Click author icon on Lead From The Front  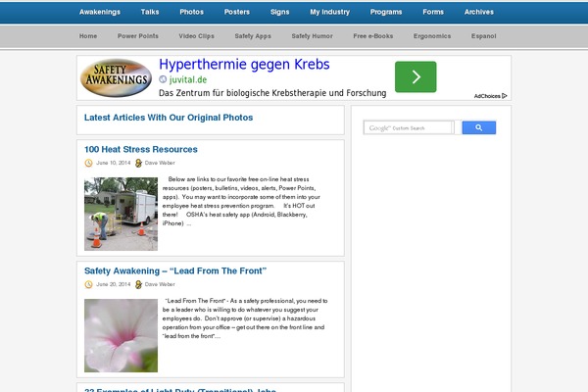138,284
